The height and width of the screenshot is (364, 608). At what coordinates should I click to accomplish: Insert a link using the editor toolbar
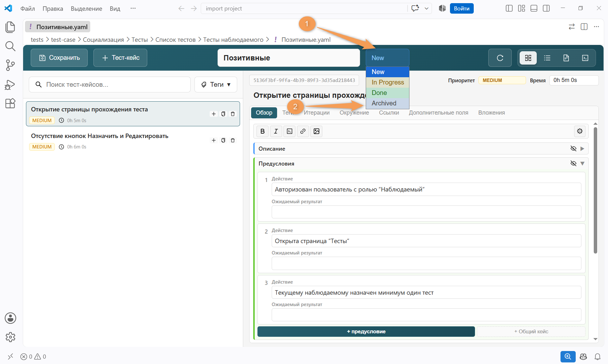point(303,131)
